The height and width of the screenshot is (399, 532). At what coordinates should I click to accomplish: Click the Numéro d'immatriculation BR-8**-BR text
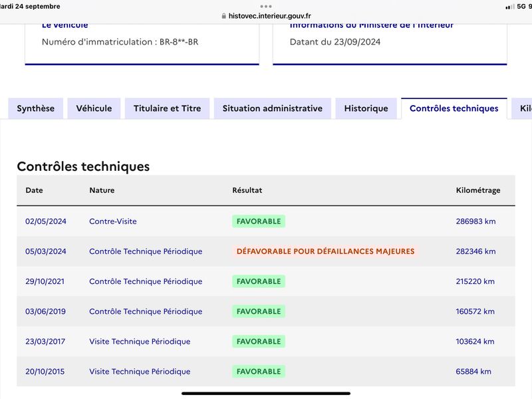[120, 42]
